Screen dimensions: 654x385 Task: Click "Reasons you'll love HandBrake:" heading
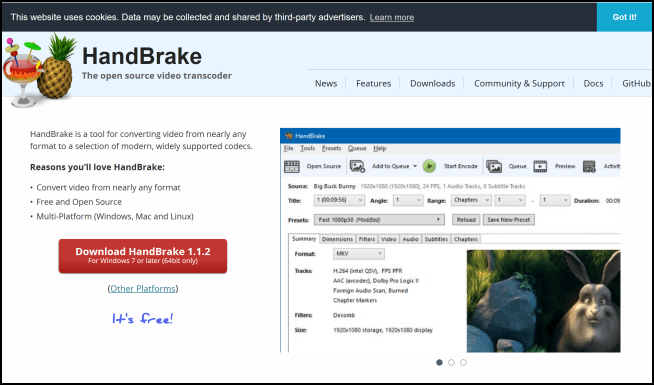(98, 167)
